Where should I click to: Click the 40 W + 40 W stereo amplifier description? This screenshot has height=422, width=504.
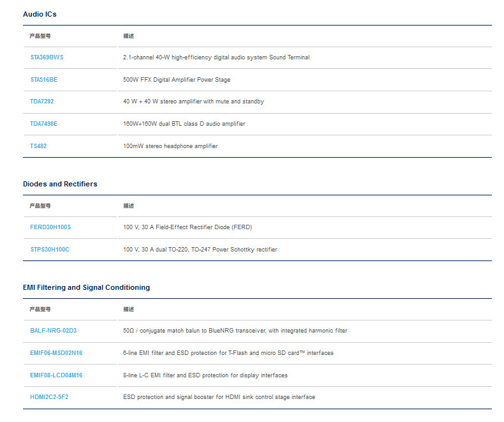coord(193,102)
